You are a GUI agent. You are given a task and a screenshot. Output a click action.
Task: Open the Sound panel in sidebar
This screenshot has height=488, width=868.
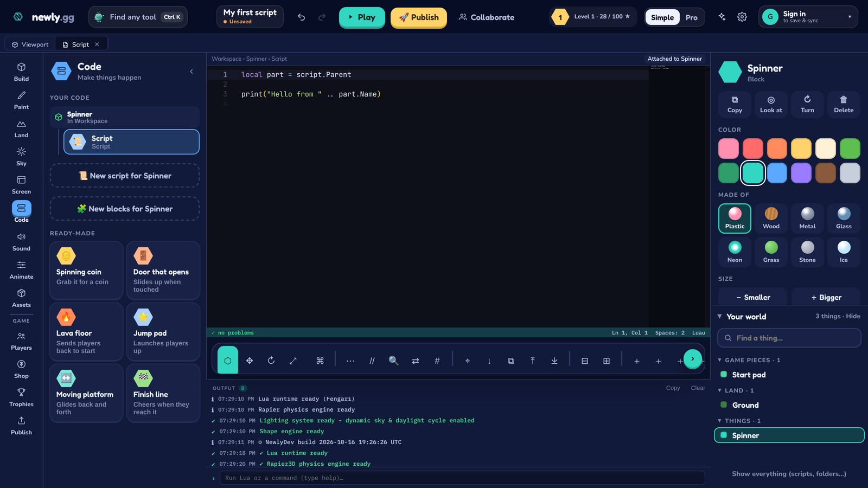(21, 241)
